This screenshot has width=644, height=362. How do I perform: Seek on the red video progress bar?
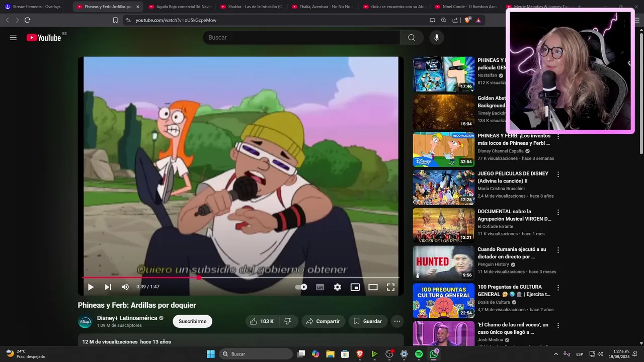tap(240, 278)
